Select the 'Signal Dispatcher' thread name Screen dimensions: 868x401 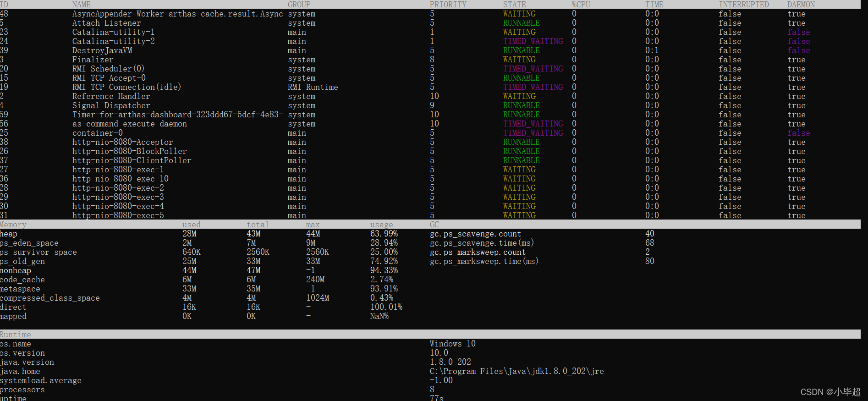click(x=111, y=105)
